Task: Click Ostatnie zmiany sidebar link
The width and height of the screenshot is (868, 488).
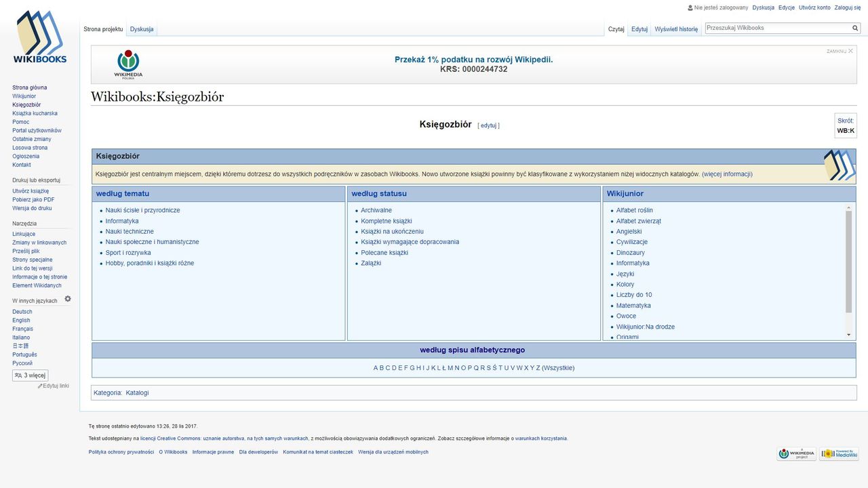Action: 32,139
